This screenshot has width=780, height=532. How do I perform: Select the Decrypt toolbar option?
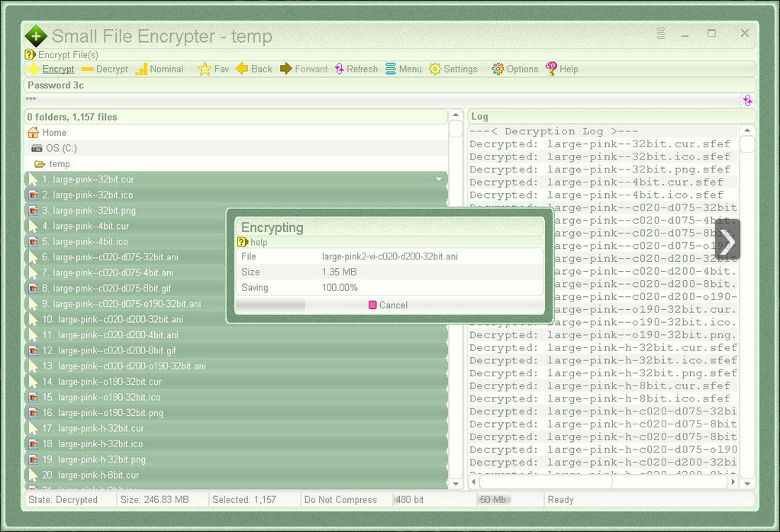tap(105, 69)
